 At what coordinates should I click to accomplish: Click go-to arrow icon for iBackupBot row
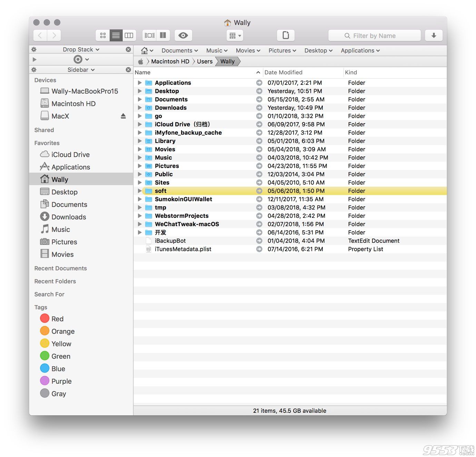pos(259,241)
